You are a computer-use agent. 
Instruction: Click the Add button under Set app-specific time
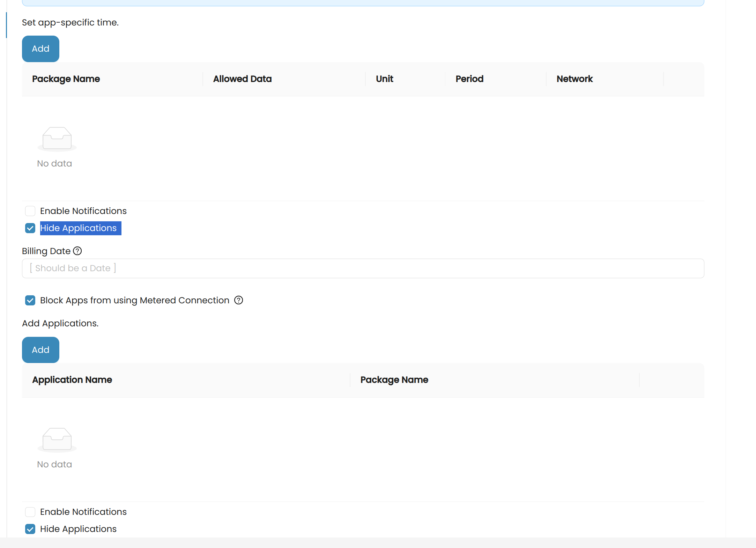point(40,49)
